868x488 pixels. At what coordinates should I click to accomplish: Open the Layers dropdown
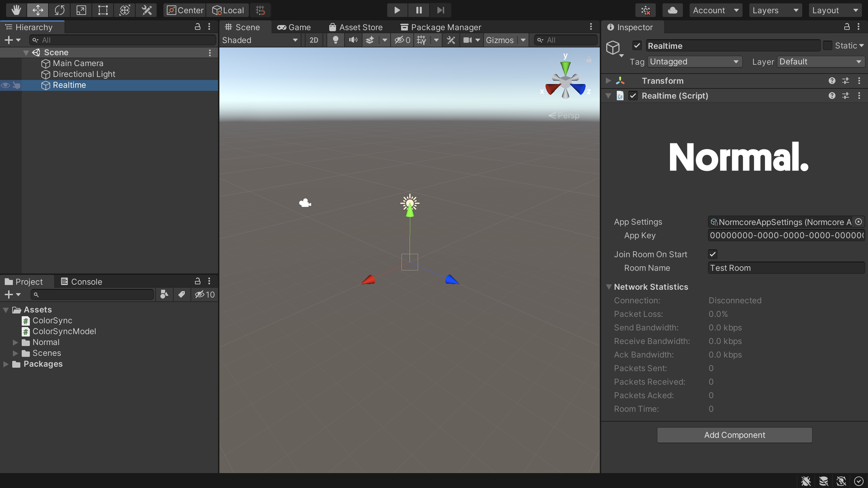click(x=775, y=10)
